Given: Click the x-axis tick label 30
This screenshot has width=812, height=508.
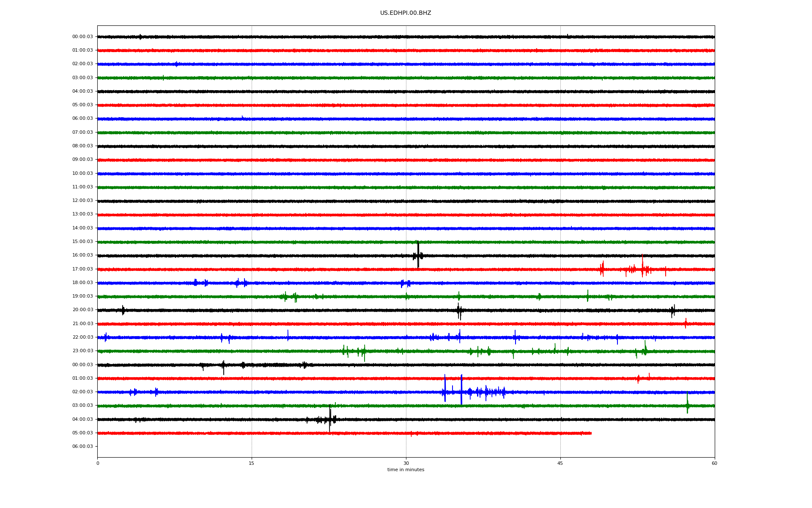Looking at the screenshot, I should point(406,464).
